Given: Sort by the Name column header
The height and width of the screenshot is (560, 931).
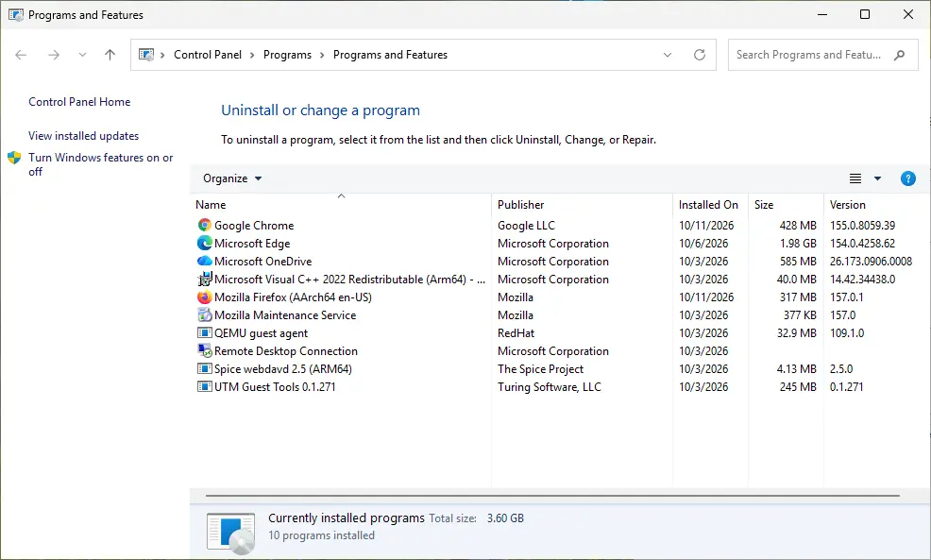Looking at the screenshot, I should click(x=341, y=204).
